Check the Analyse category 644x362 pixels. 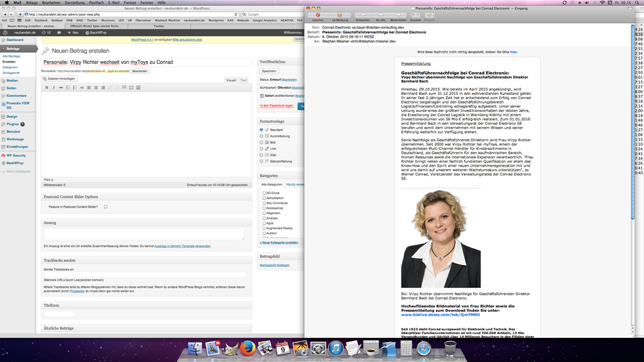(264, 218)
